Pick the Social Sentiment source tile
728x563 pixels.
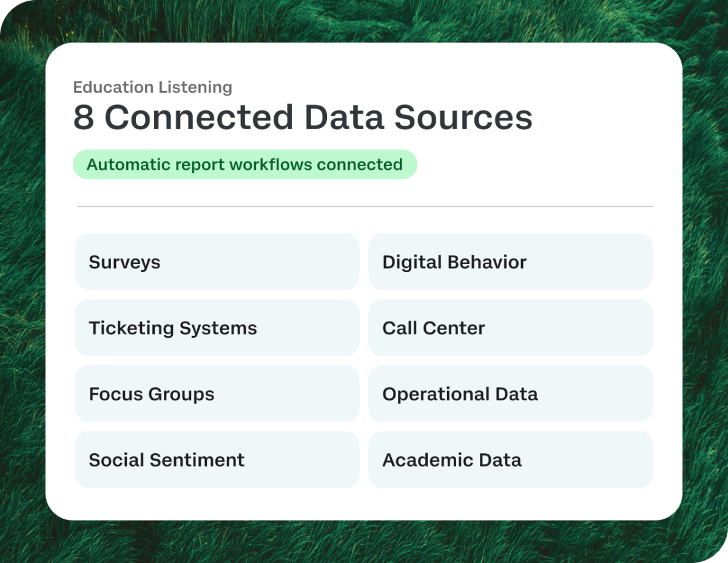pos(217,459)
